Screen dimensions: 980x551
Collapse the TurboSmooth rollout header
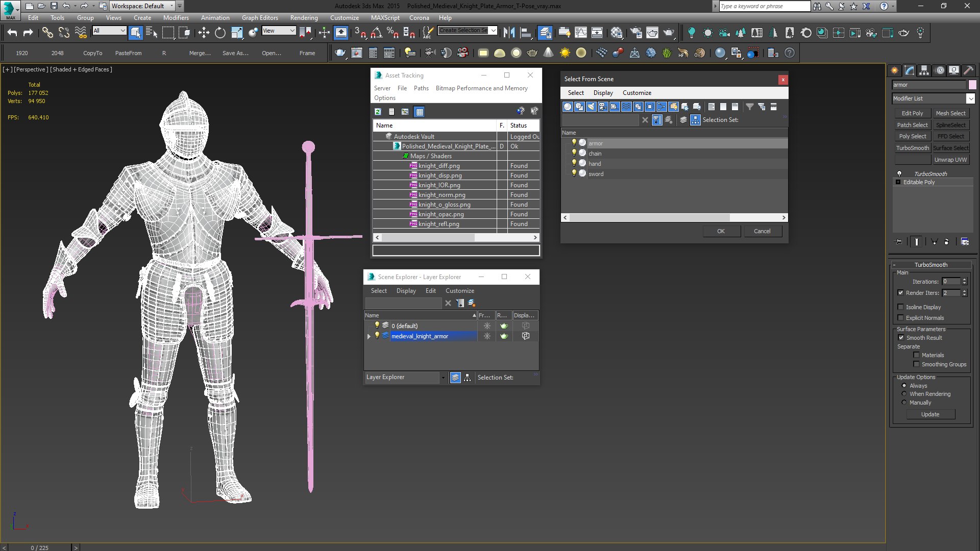931,265
